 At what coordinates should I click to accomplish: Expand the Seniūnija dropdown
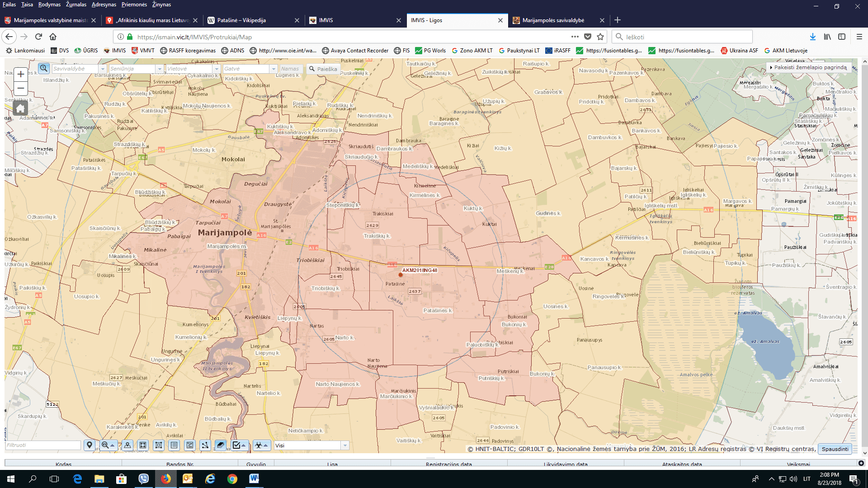tap(159, 69)
